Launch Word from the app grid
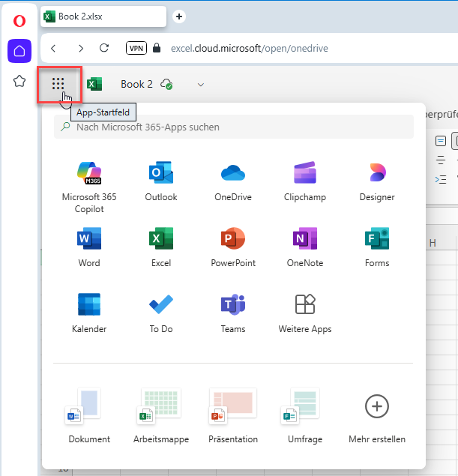The width and height of the screenshot is (458, 476). (x=89, y=247)
